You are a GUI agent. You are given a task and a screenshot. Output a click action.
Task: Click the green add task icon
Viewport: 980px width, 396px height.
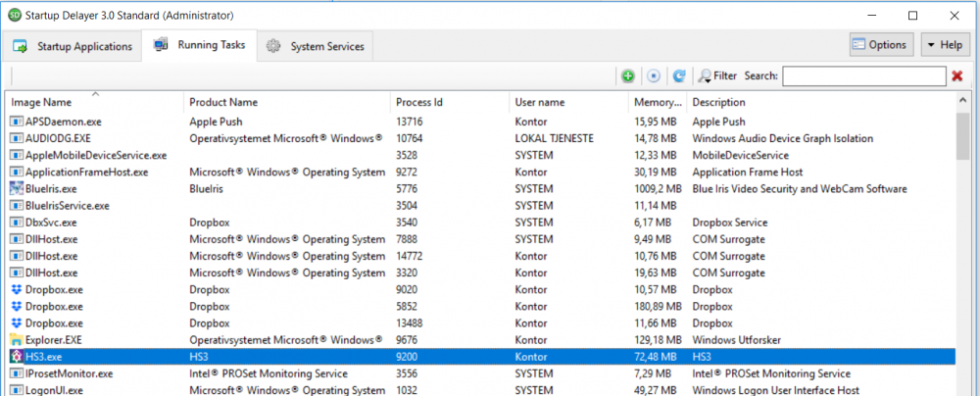point(628,75)
